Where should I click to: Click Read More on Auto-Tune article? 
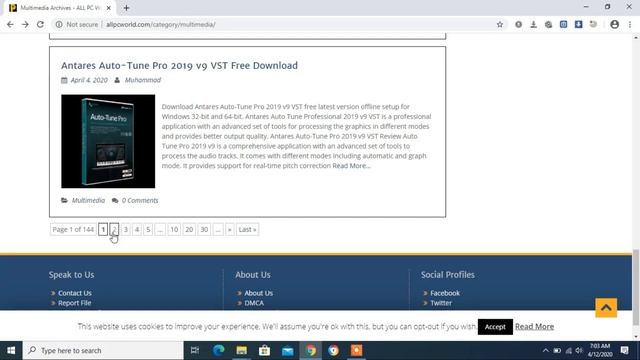(351, 166)
